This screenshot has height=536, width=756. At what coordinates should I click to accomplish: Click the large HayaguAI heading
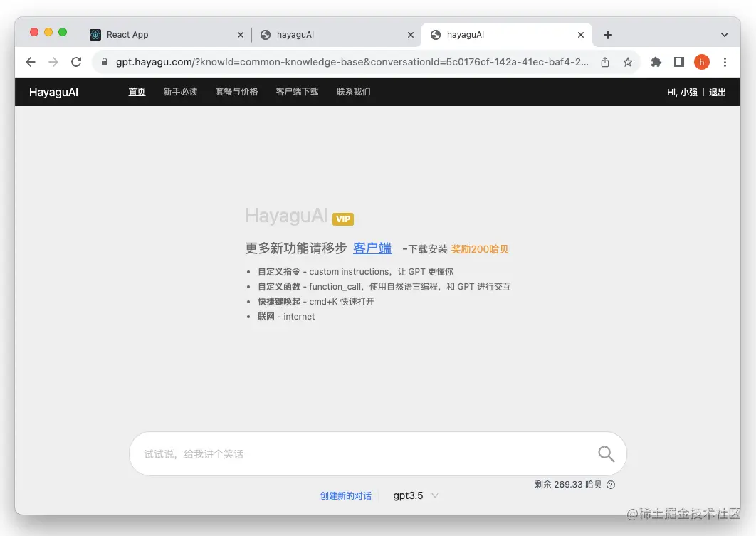click(x=286, y=216)
